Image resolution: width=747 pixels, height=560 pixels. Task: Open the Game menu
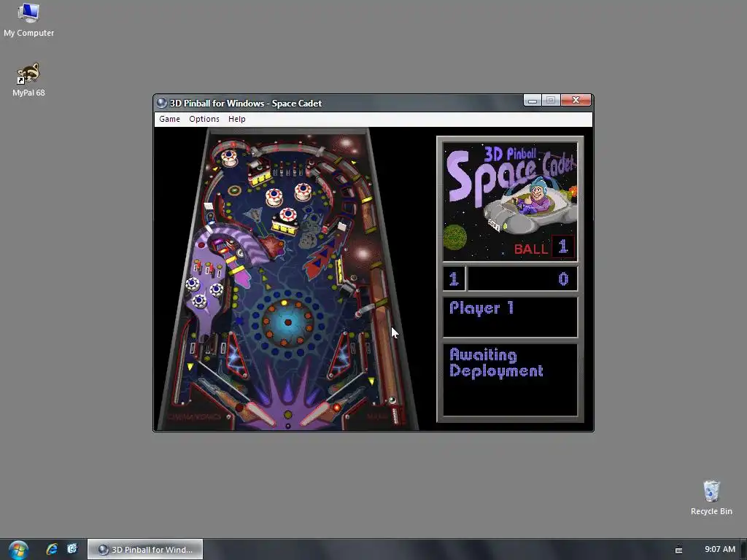(169, 119)
